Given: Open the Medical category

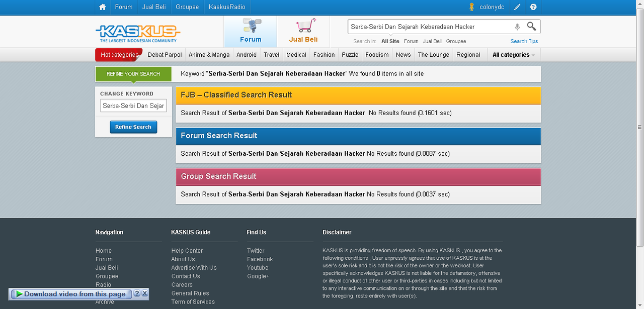Looking at the screenshot, I should click(296, 55).
